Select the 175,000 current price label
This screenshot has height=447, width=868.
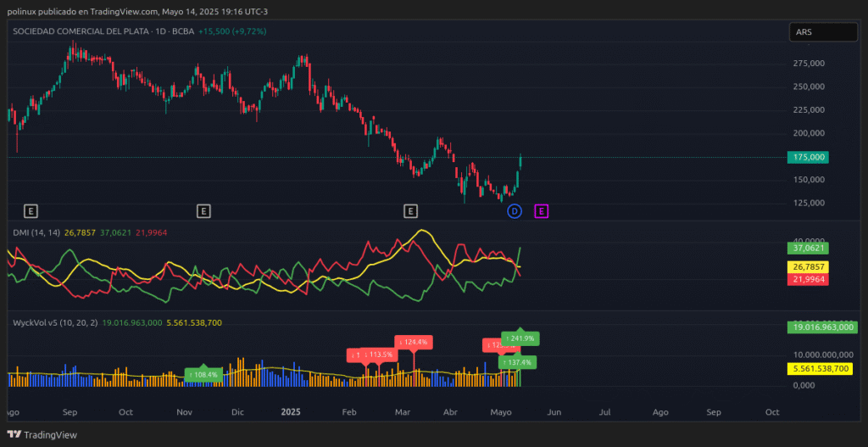click(809, 157)
